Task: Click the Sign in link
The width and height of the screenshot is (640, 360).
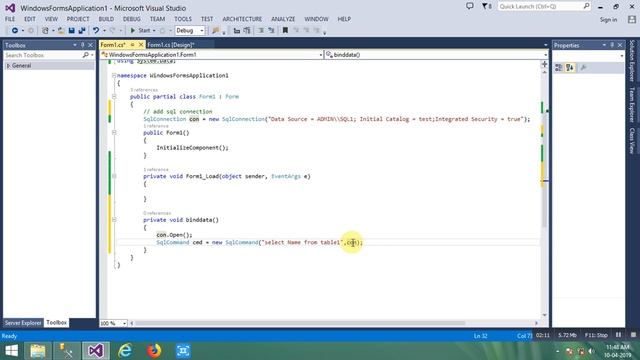Action: click(x=608, y=20)
